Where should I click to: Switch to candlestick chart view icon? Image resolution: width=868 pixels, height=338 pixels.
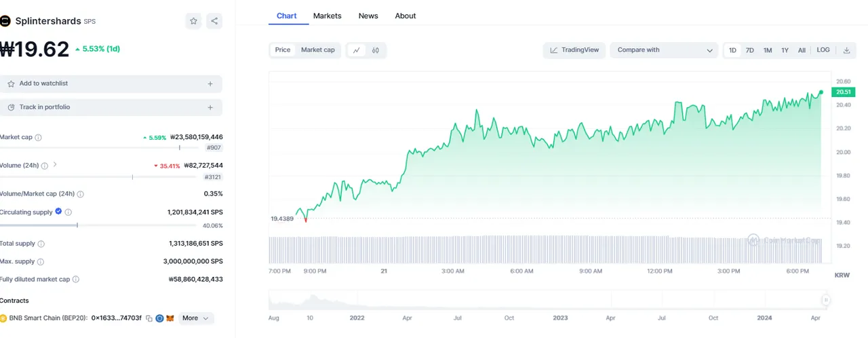[x=375, y=50]
